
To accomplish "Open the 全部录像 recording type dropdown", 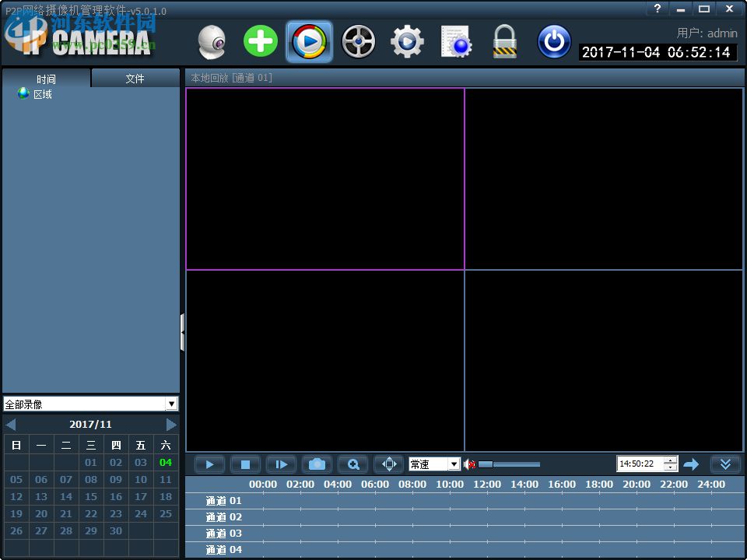I will click(x=171, y=404).
